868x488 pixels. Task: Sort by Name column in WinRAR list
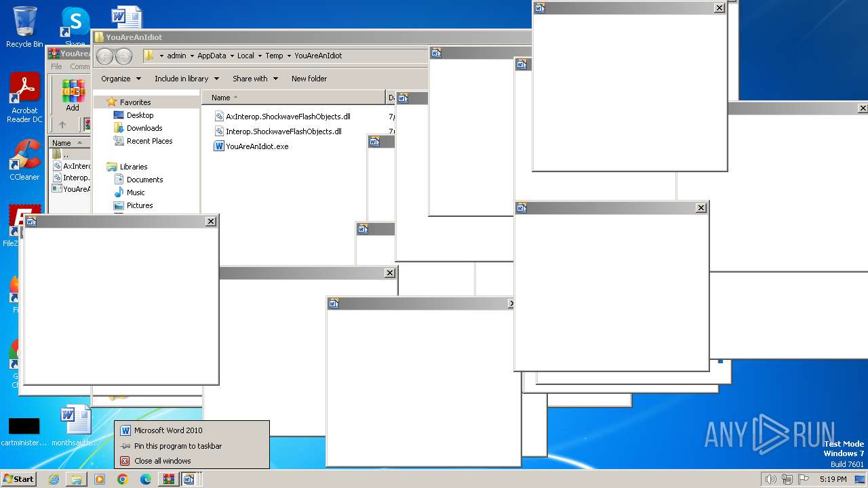pos(68,142)
